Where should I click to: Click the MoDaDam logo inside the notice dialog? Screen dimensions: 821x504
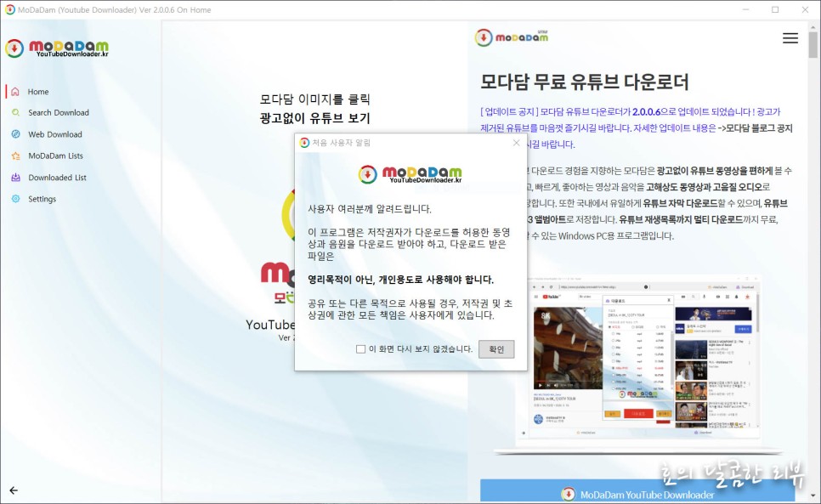(x=410, y=173)
